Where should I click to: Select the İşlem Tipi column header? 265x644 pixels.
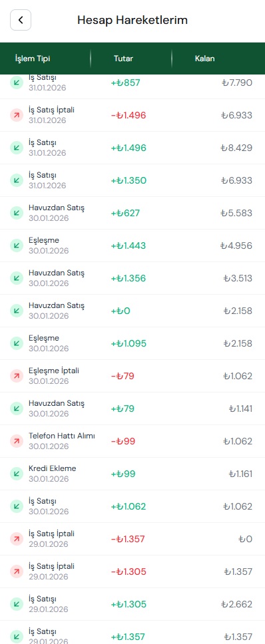tap(33, 59)
